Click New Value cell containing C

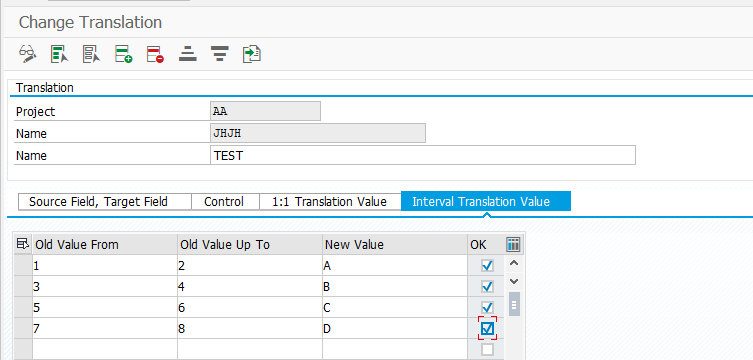pos(395,307)
